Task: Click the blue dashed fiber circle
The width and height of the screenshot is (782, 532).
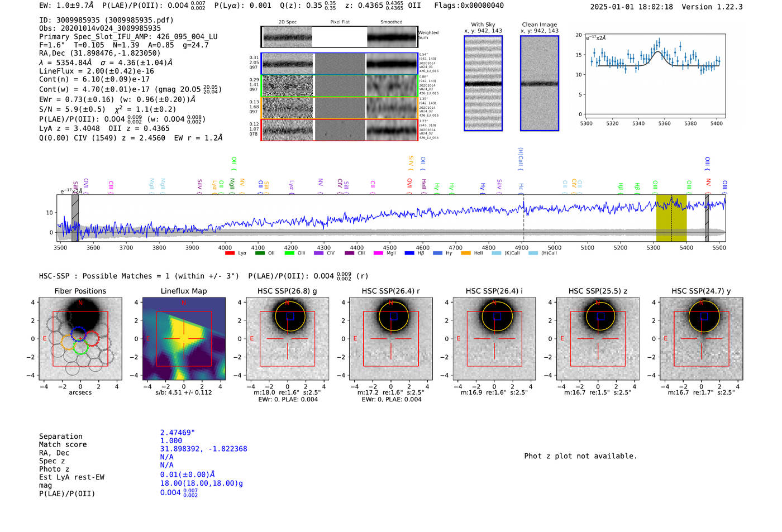Action: 79,334
